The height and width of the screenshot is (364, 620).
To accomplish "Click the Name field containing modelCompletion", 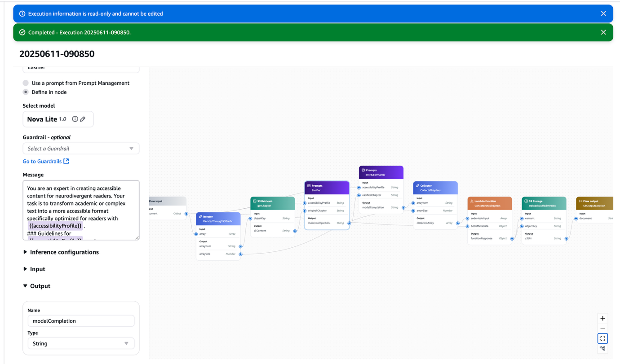I will (x=81, y=320).
